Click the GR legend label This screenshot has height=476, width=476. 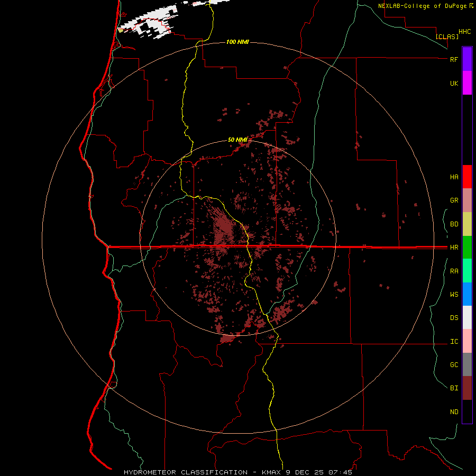point(454,200)
